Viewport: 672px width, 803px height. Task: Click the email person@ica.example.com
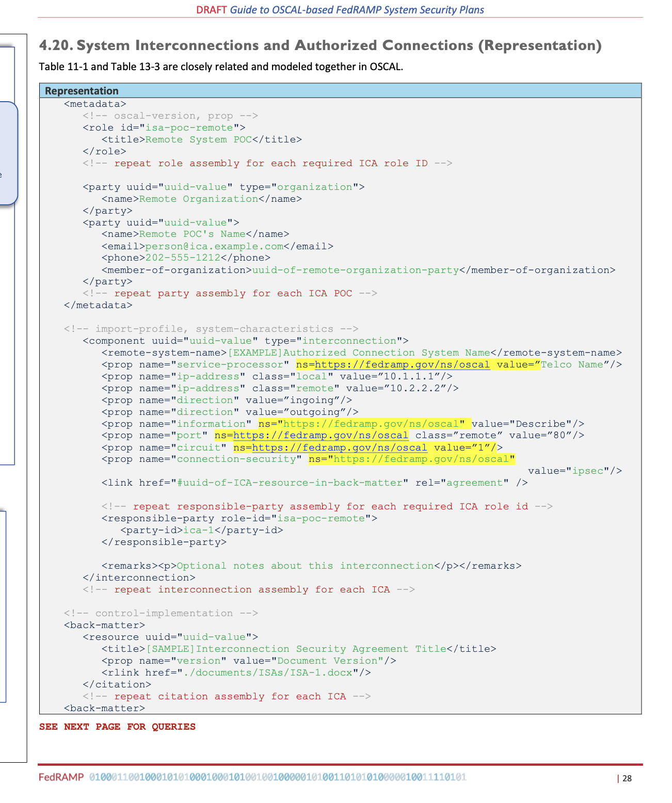214,246
